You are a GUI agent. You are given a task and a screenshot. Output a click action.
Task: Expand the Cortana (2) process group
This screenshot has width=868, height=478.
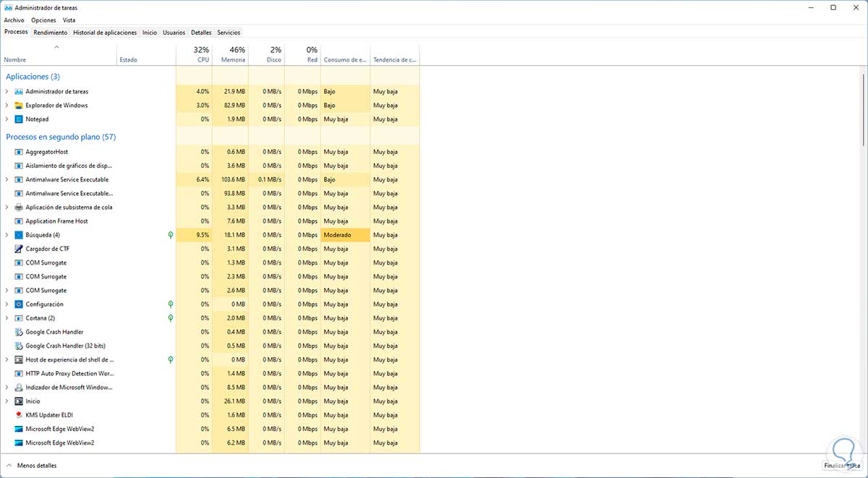(x=7, y=318)
